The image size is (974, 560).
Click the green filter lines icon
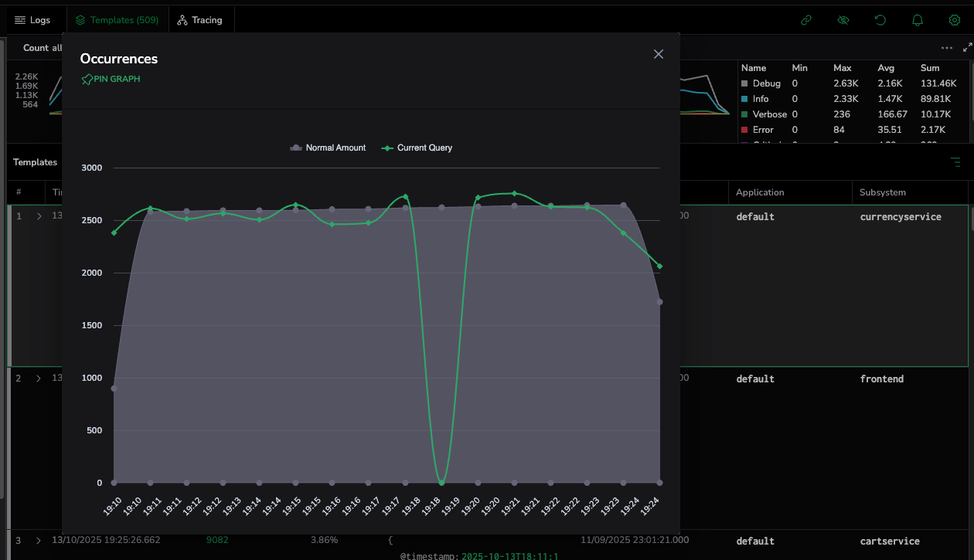tap(955, 162)
